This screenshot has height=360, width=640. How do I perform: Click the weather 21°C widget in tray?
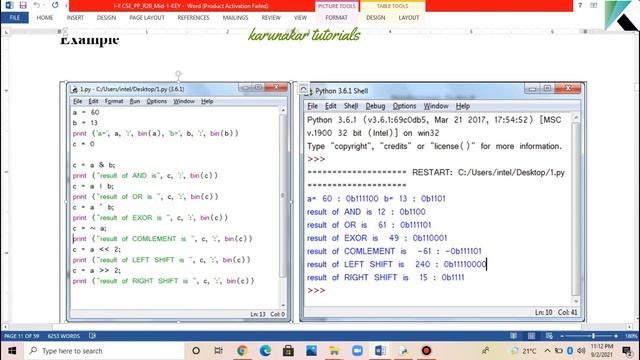[525, 351]
